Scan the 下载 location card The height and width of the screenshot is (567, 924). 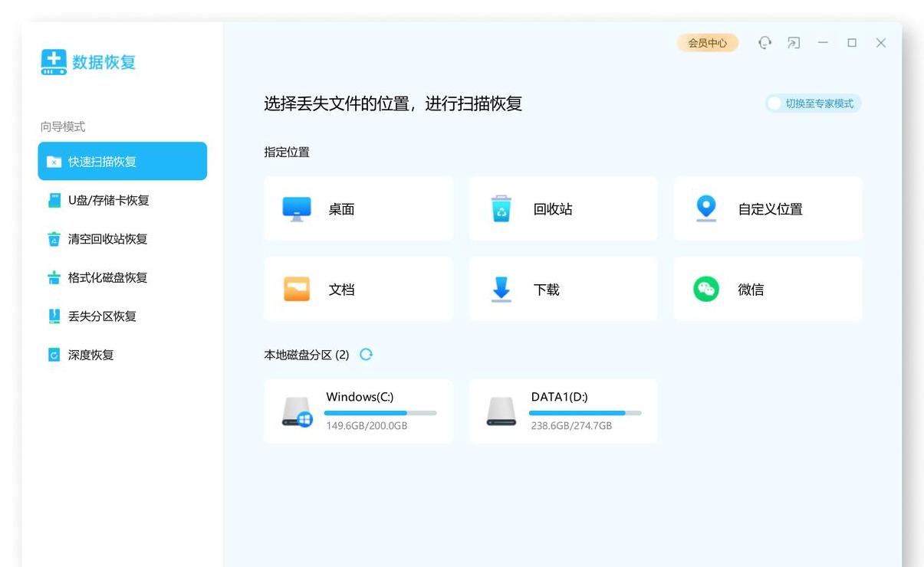click(x=564, y=289)
